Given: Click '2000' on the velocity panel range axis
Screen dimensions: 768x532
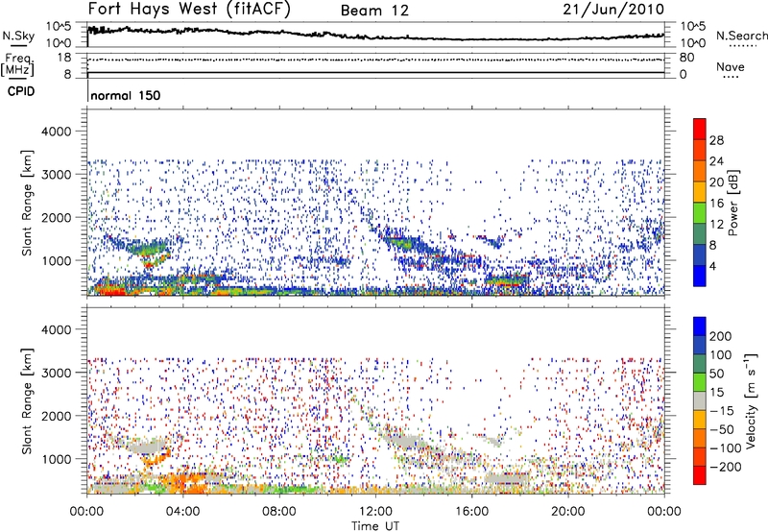Looking at the screenshot, I should (56, 416).
